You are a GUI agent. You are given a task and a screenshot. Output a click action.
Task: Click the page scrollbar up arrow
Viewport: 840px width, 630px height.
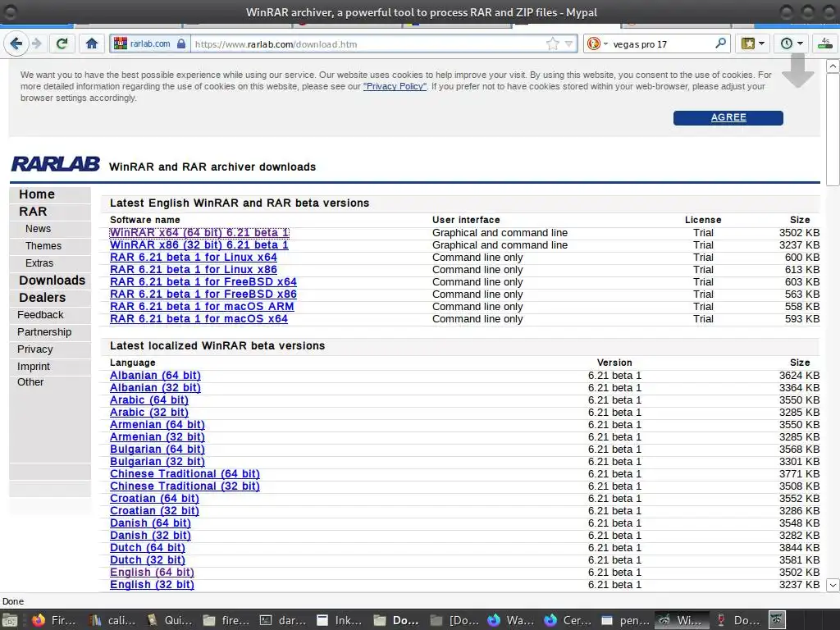(x=833, y=66)
